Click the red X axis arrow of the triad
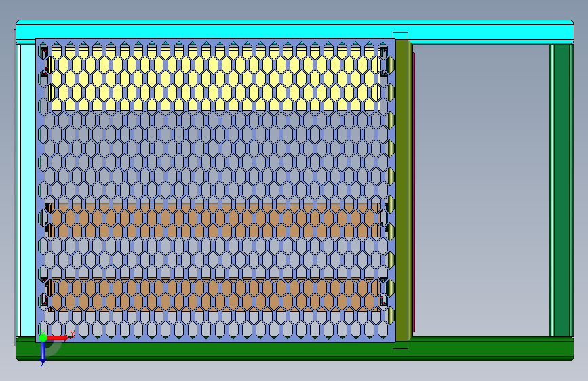This screenshot has width=588, height=381. (57, 338)
